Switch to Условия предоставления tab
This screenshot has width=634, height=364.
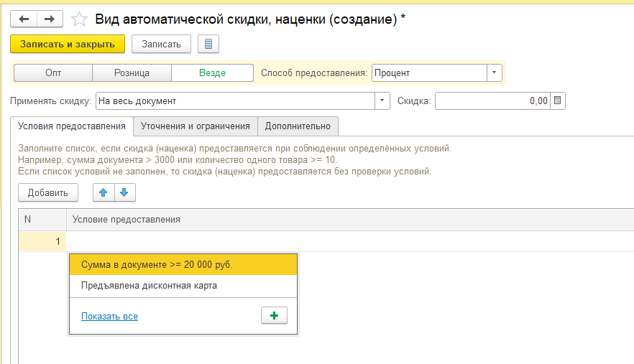(72, 126)
